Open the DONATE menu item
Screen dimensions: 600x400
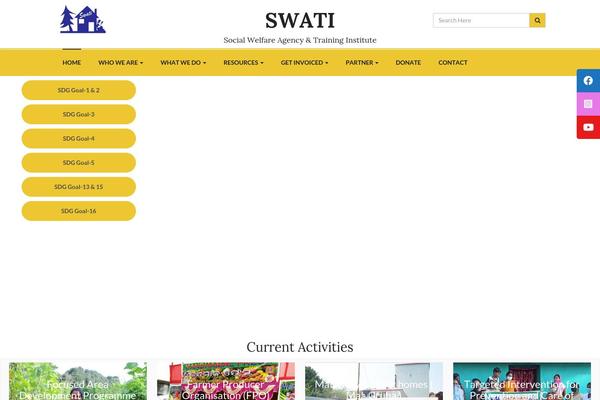tap(408, 62)
